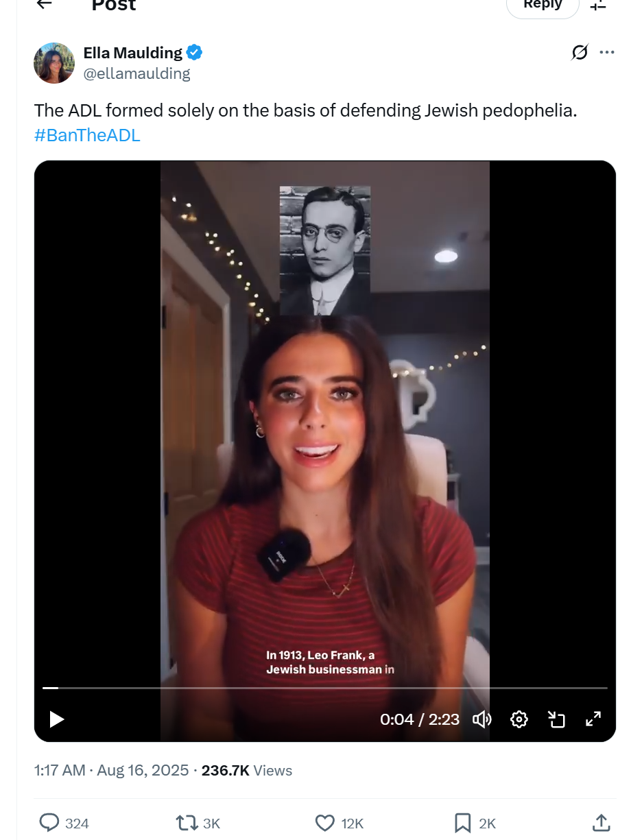Image resolution: width=631 pixels, height=840 pixels.
Task: Open the three-dot more options menu
Action: [x=607, y=52]
